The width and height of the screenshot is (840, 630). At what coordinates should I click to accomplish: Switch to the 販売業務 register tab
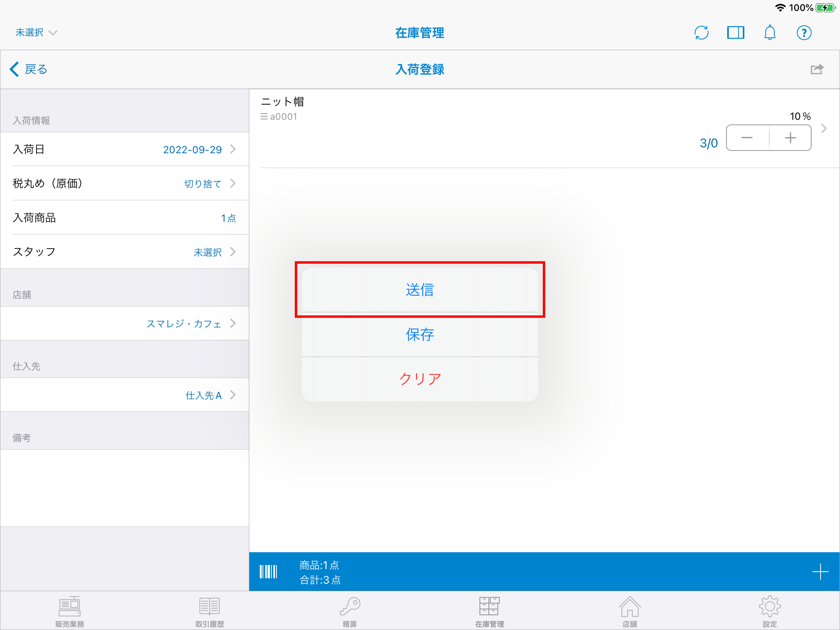tap(70, 611)
